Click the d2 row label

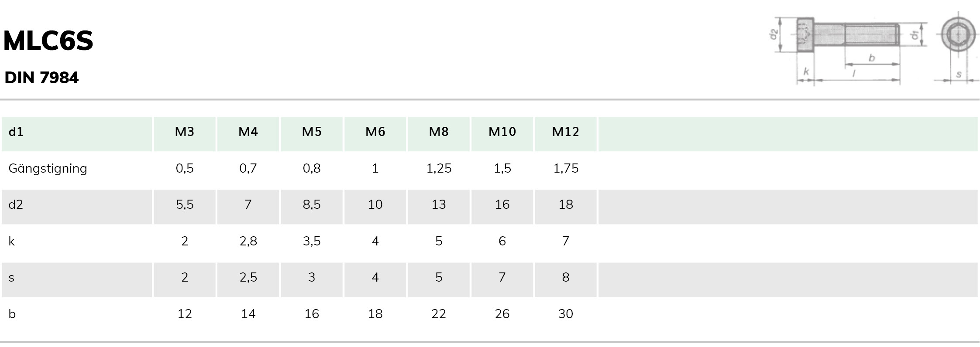tap(16, 204)
